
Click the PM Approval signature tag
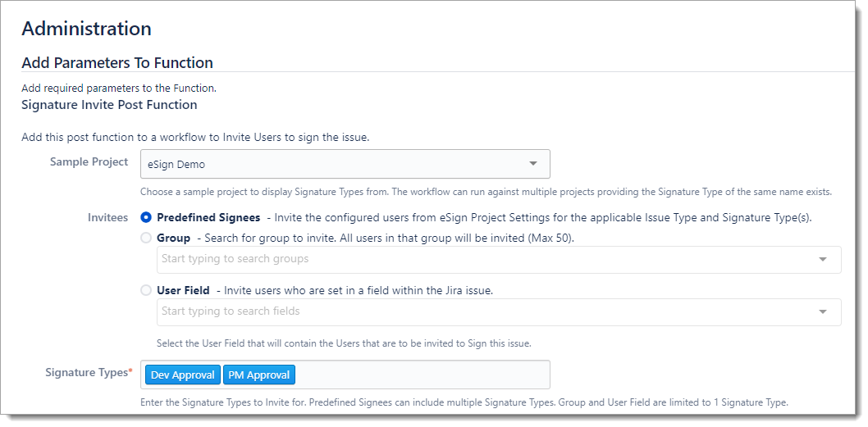(x=258, y=375)
